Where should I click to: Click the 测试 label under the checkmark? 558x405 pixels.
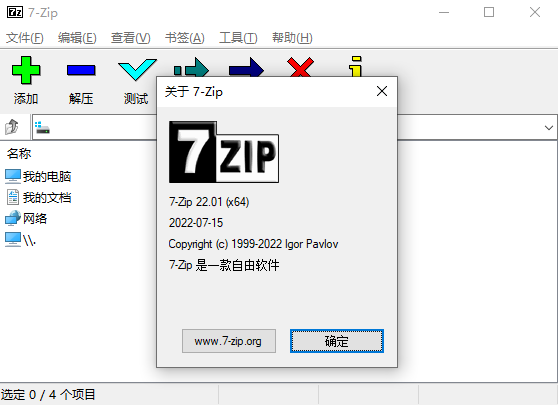tap(136, 99)
